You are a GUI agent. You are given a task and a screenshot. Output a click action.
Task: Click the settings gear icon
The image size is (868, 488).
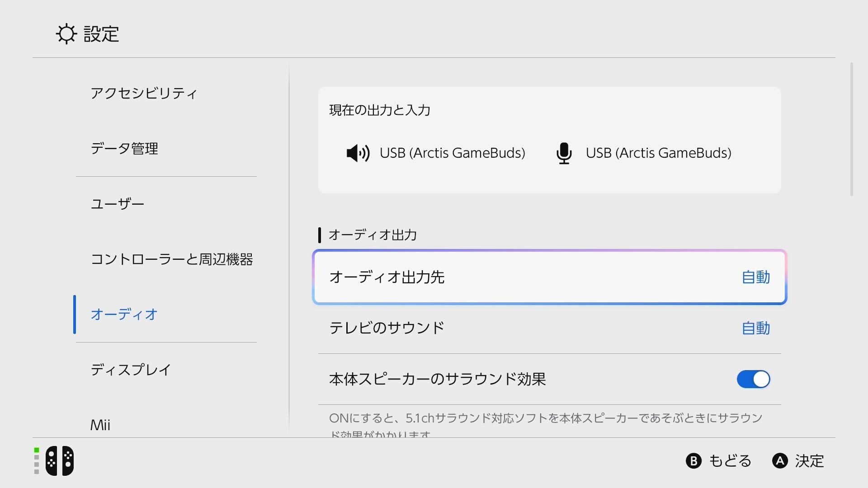[66, 33]
